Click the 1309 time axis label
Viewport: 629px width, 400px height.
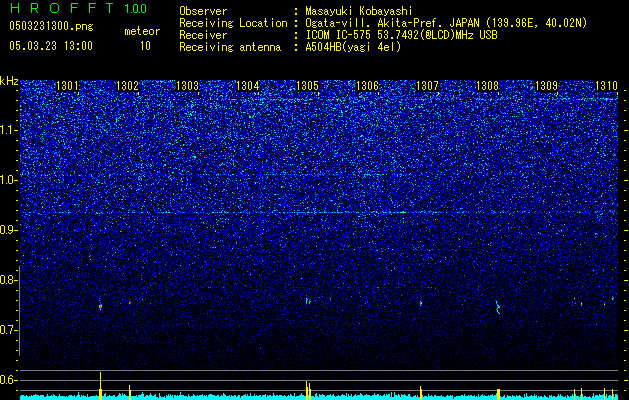tap(547, 85)
